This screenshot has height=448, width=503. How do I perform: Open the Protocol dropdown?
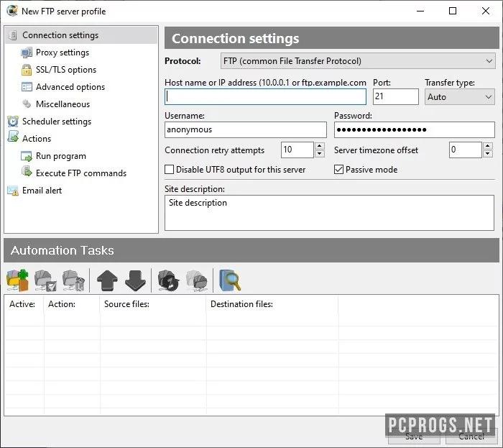358,61
